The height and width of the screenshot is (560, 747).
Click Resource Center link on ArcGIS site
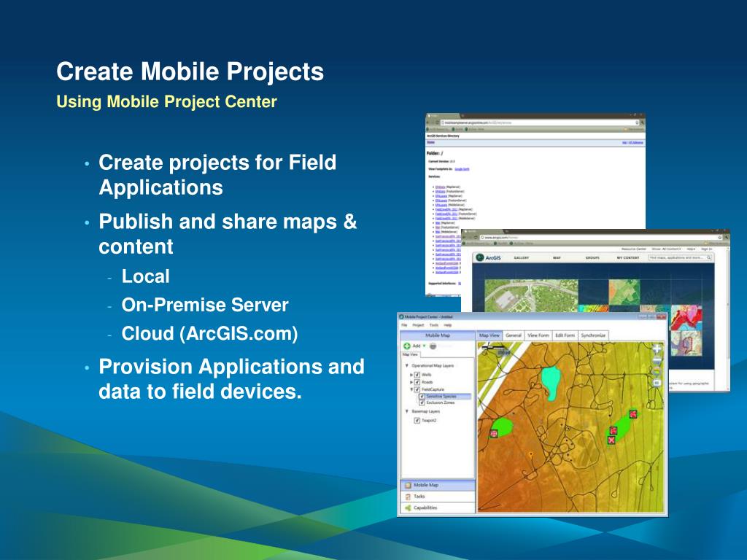point(634,249)
